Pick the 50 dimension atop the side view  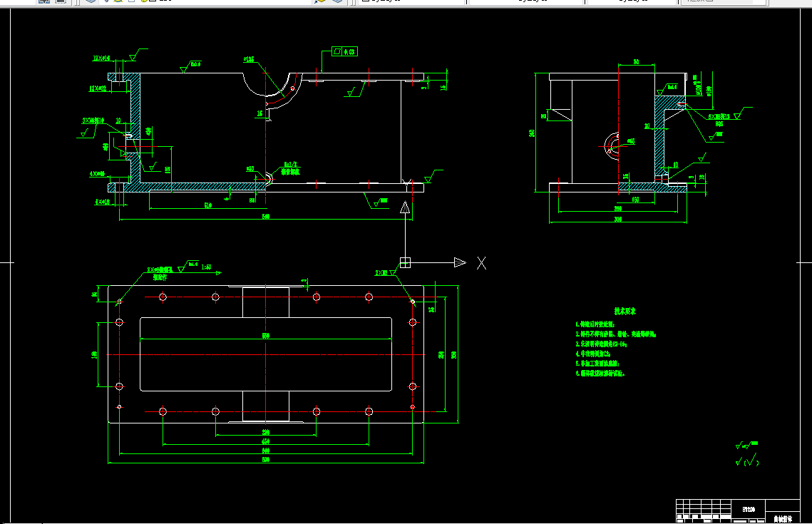tap(636, 61)
